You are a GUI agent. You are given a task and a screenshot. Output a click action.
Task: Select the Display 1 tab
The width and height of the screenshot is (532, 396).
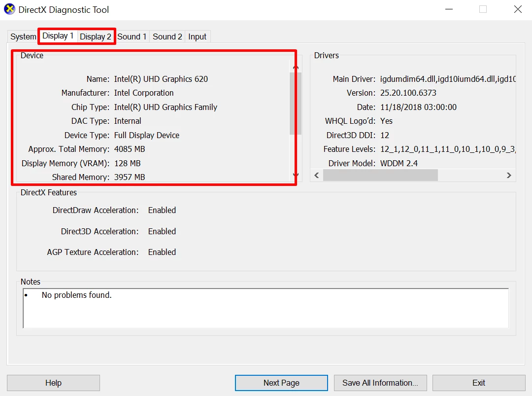(58, 36)
